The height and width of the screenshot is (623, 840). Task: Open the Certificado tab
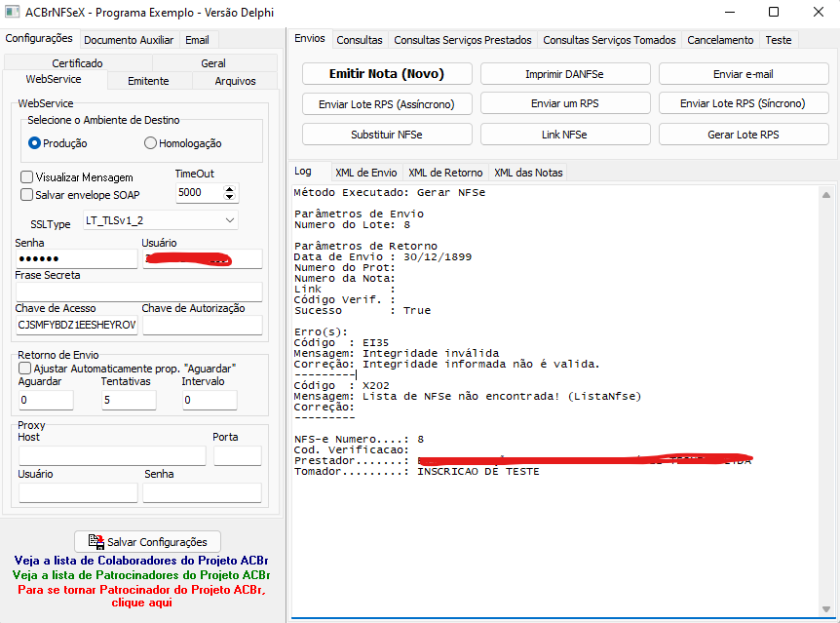[x=77, y=63]
